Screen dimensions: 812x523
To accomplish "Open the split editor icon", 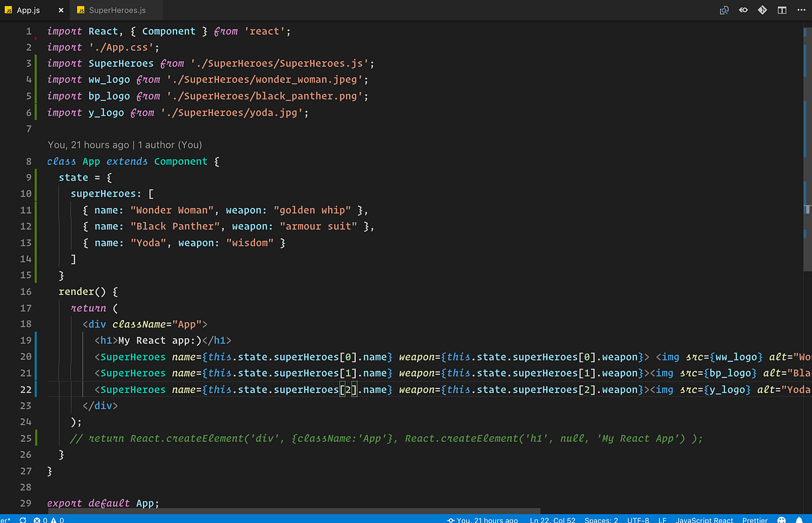I will pos(782,10).
